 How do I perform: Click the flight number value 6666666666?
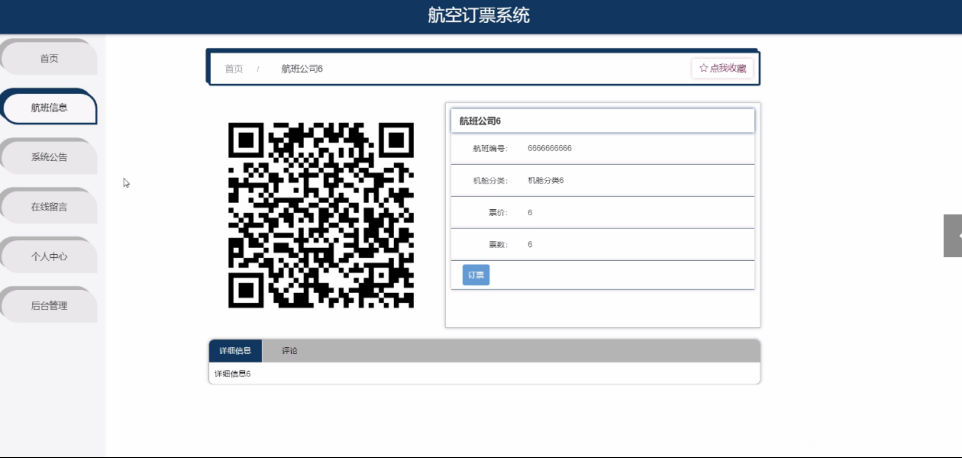550,148
